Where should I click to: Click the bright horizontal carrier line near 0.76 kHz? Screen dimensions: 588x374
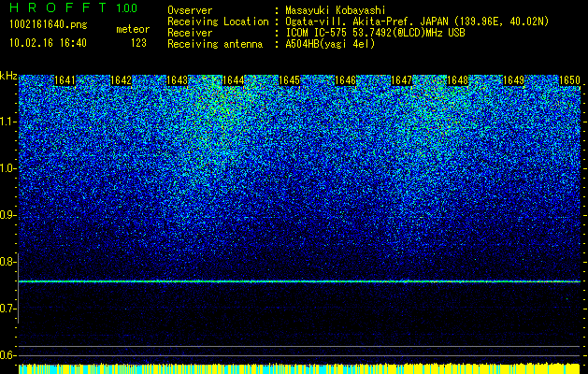click(299, 281)
